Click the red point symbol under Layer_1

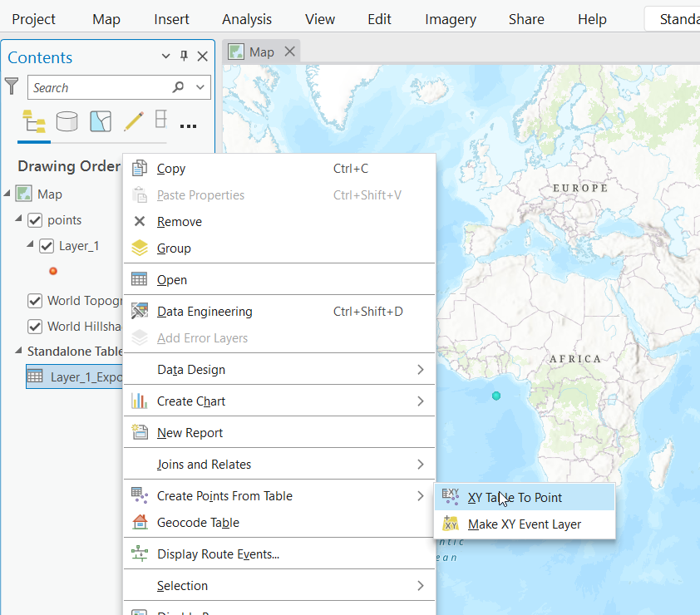[x=53, y=271]
